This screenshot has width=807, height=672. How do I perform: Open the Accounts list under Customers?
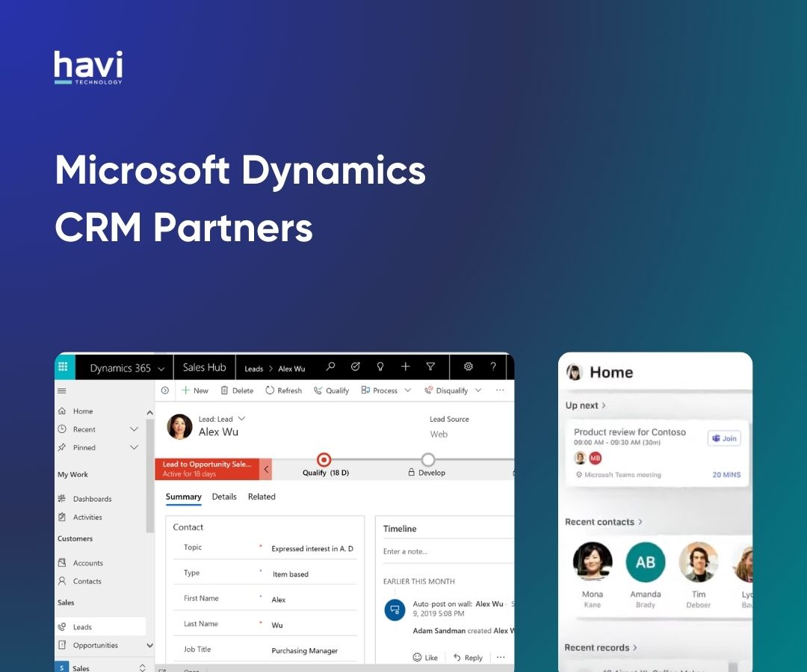[87, 562]
